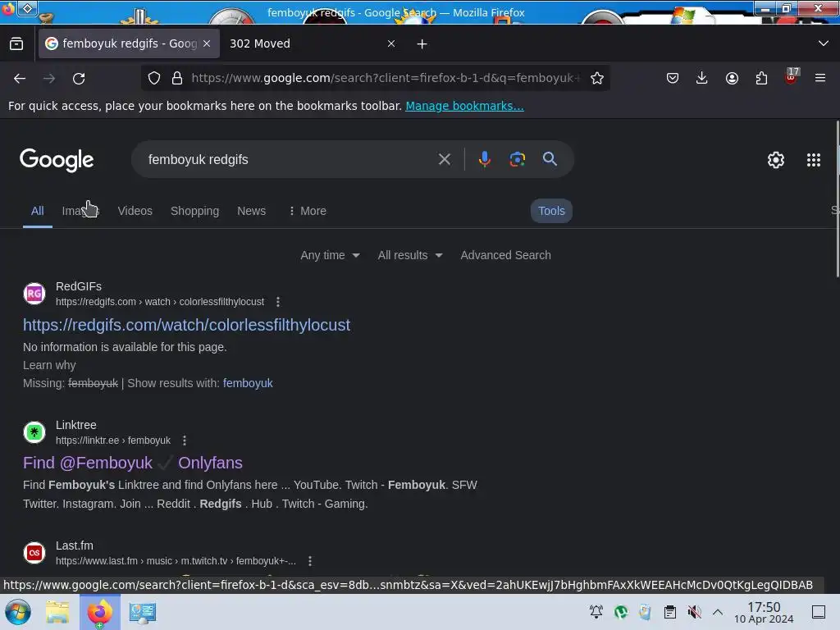Open three-dot menu for RedGIFs result
Screen dimensions: 840x630
pyautogui.click(x=277, y=302)
